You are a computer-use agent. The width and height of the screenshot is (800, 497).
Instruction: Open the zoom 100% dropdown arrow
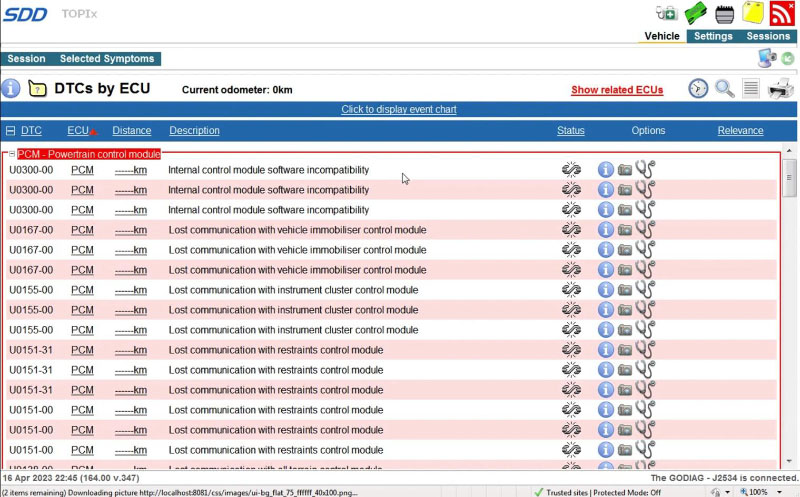click(779, 492)
